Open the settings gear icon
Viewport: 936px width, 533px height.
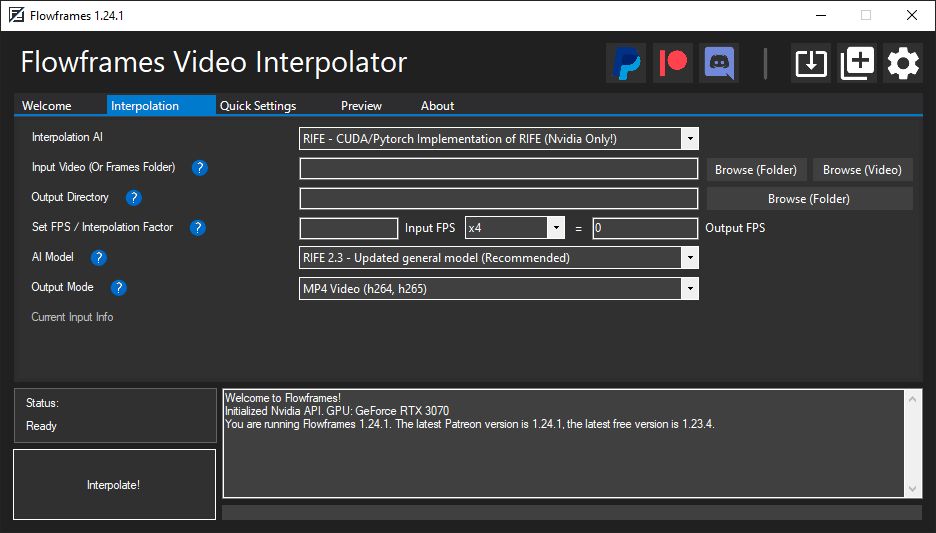(903, 63)
